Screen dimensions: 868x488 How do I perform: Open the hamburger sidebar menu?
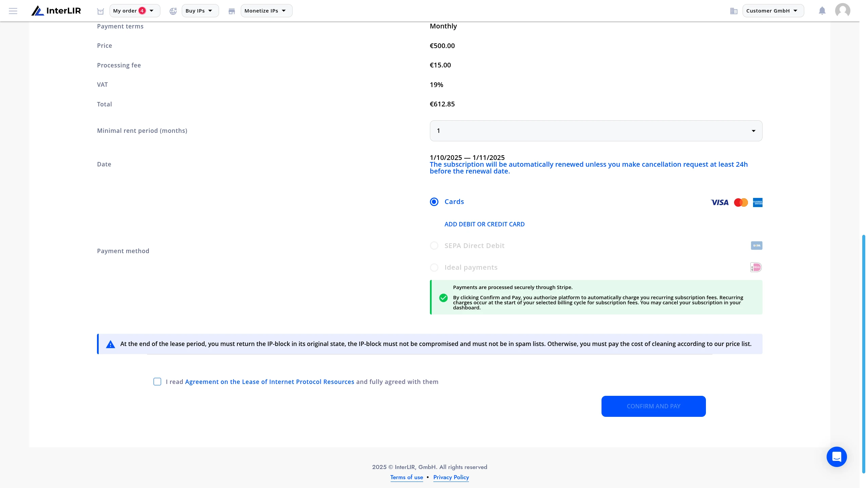tap(13, 11)
